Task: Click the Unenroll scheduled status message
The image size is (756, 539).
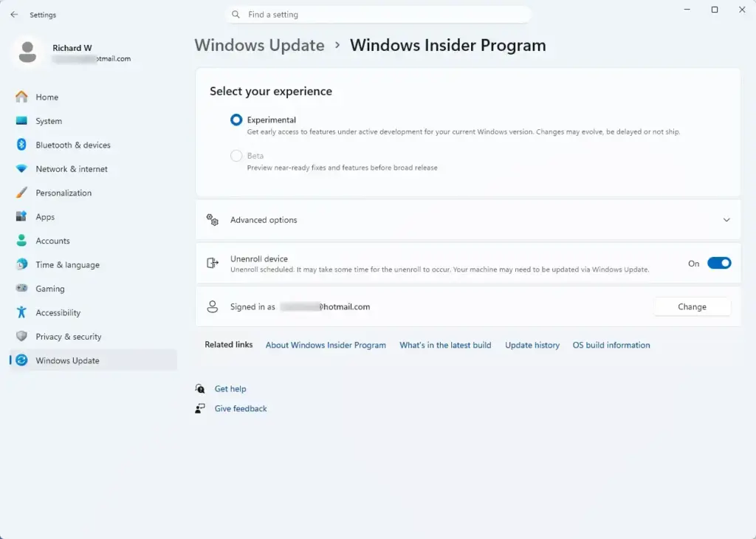Action: pos(440,269)
